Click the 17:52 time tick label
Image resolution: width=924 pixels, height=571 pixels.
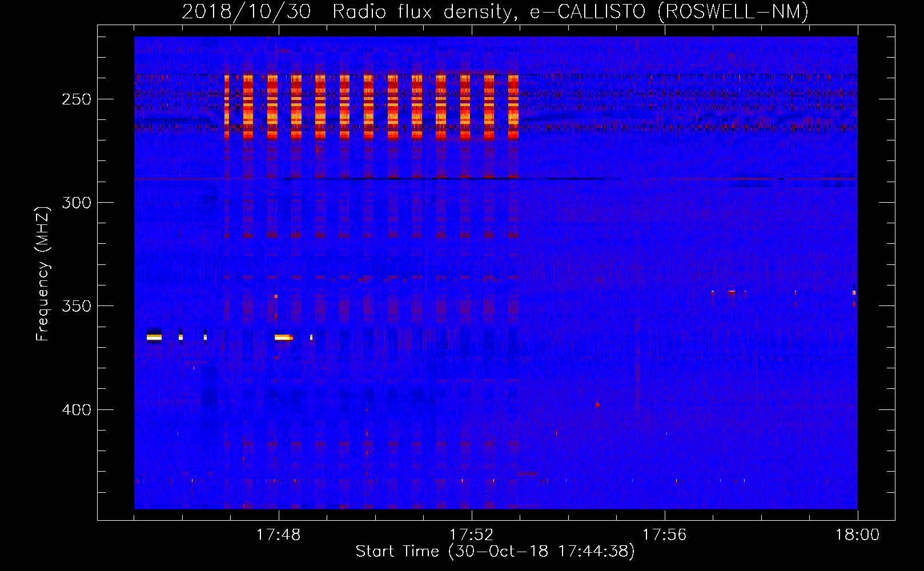(x=471, y=535)
